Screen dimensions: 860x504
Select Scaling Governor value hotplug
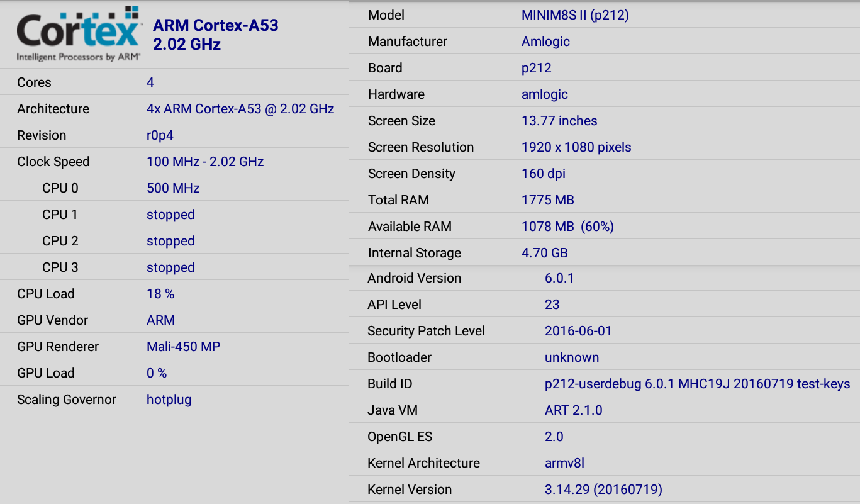coord(169,400)
